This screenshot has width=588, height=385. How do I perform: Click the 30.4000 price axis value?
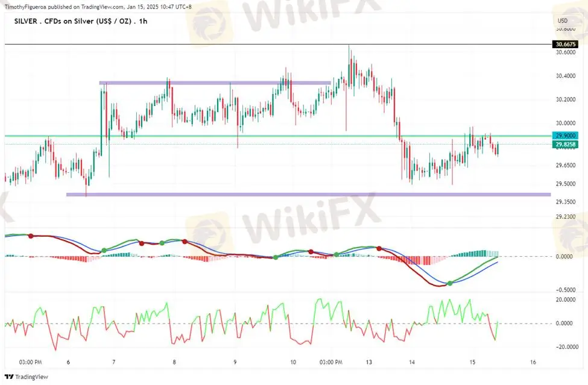[x=566, y=76]
